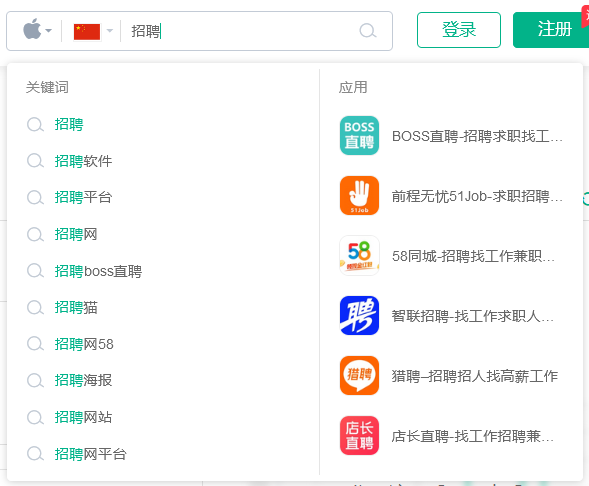Click search icon beside 招聘网平台 suggestion

pyautogui.click(x=35, y=454)
